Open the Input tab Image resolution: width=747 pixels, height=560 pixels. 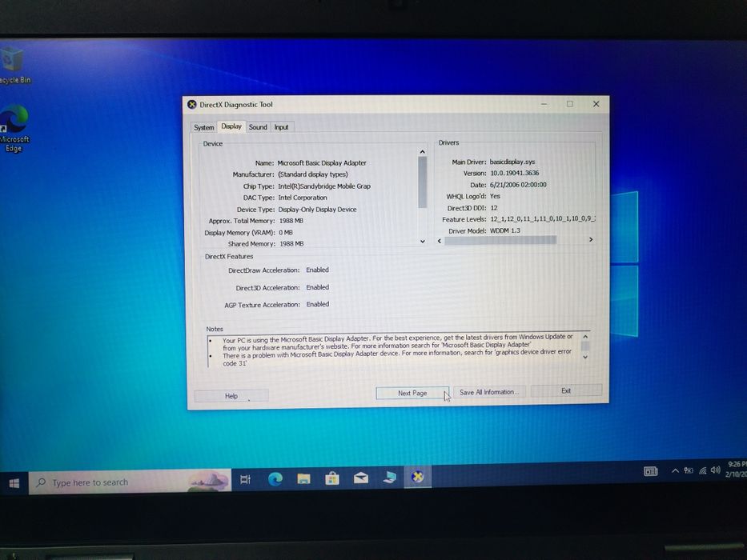click(281, 127)
